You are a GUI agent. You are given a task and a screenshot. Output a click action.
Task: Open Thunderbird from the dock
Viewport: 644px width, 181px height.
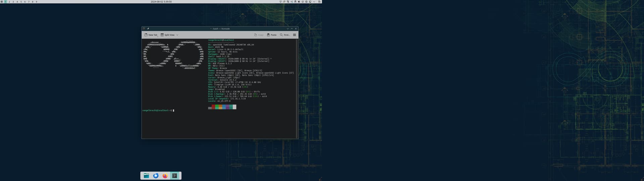tap(156, 176)
